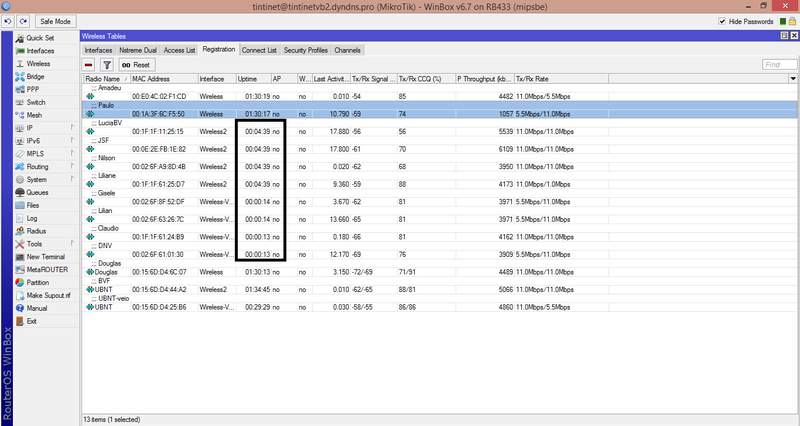Toggle Hide Passwords checkbox
The width and height of the screenshot is (800, 426).
point(722,21)
